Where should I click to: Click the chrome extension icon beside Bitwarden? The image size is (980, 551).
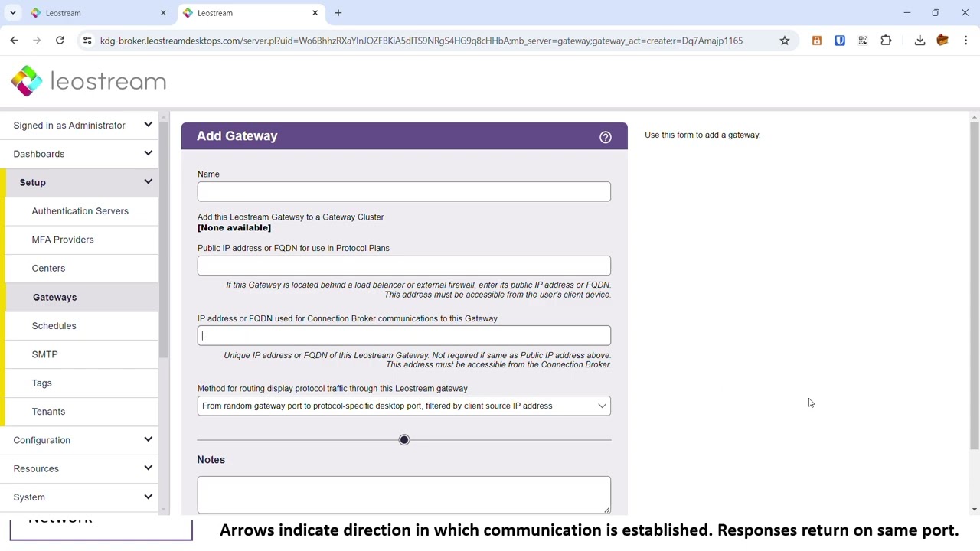863,41
